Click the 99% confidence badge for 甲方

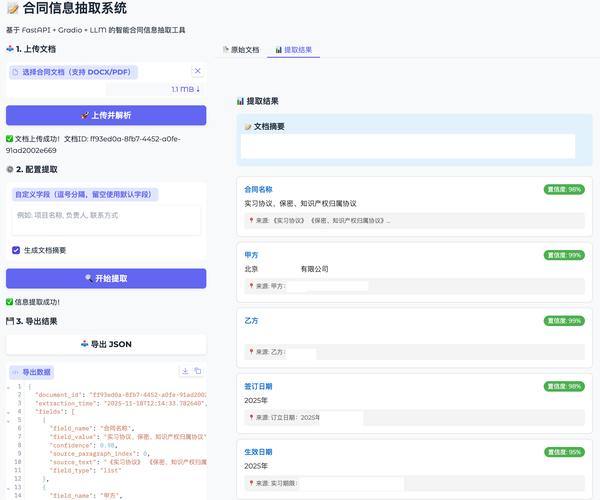point(564,255)
